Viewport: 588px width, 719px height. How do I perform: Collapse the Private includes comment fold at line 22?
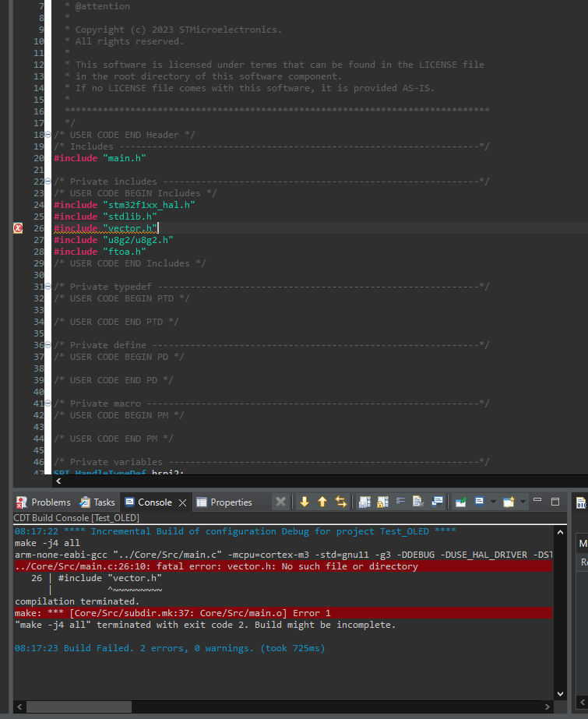(x=48, y=182)
